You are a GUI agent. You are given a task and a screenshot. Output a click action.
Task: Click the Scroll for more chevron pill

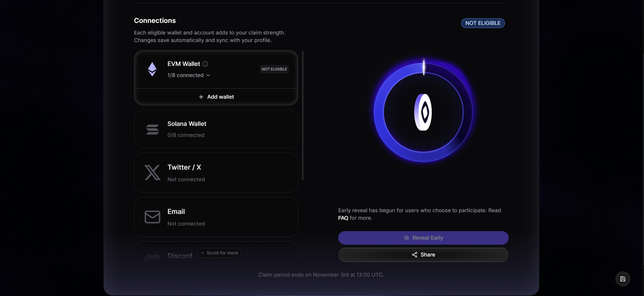pyautogui.click(x=219, y=253)
